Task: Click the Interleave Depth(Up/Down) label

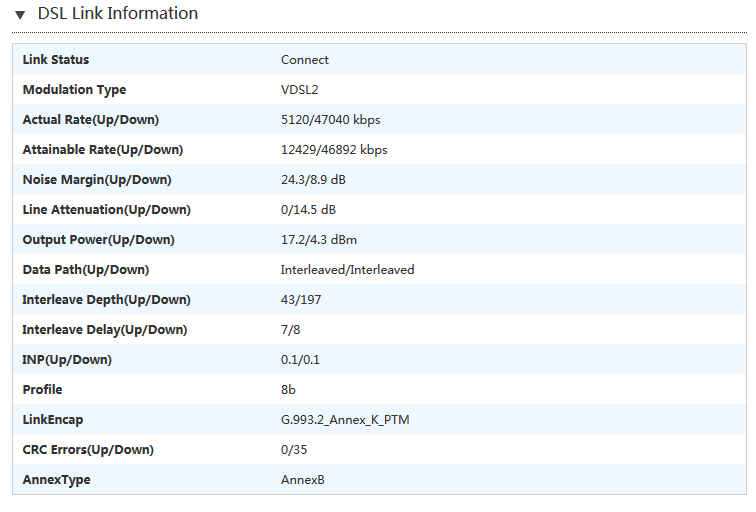Action: (107, 300)
